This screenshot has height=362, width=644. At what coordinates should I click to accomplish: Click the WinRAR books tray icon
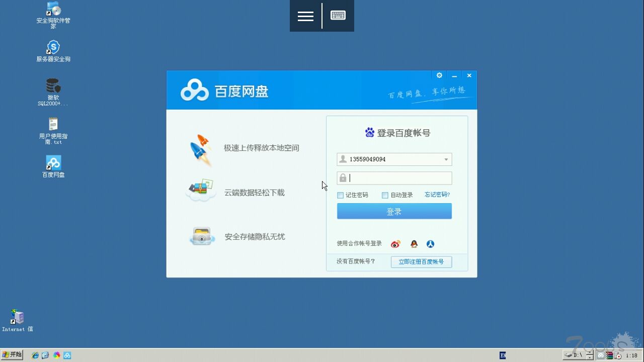609,355
